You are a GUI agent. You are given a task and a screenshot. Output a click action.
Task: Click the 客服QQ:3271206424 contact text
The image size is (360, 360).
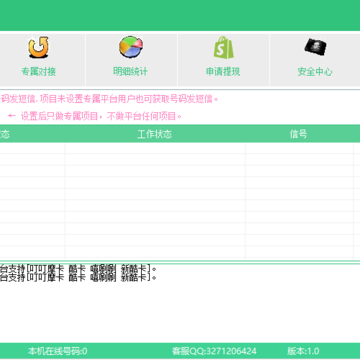pos(214,351)
